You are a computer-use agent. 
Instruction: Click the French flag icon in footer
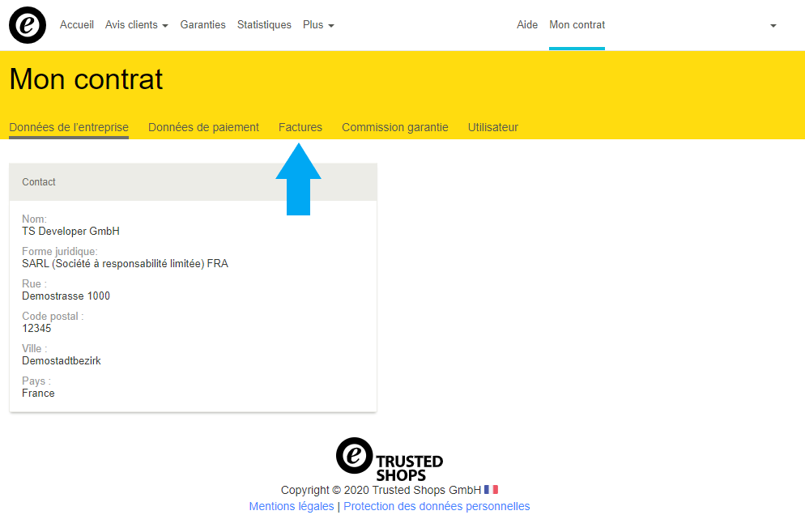(x=492, y=490)
